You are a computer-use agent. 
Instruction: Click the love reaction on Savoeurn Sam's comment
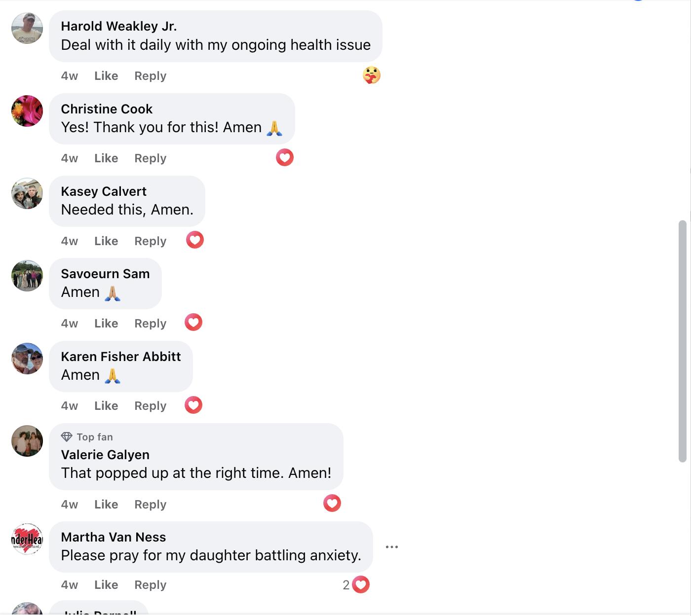click(x=193, y=323)
